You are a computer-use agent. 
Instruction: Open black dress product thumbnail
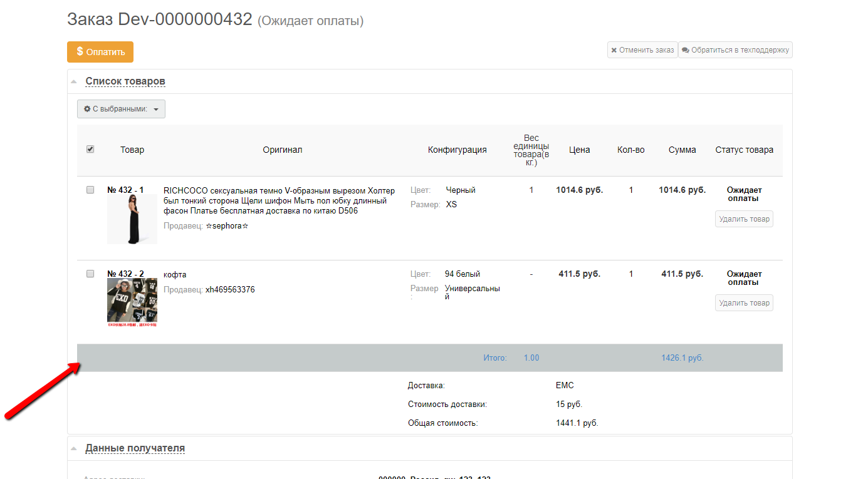click(x=132, y=219)
